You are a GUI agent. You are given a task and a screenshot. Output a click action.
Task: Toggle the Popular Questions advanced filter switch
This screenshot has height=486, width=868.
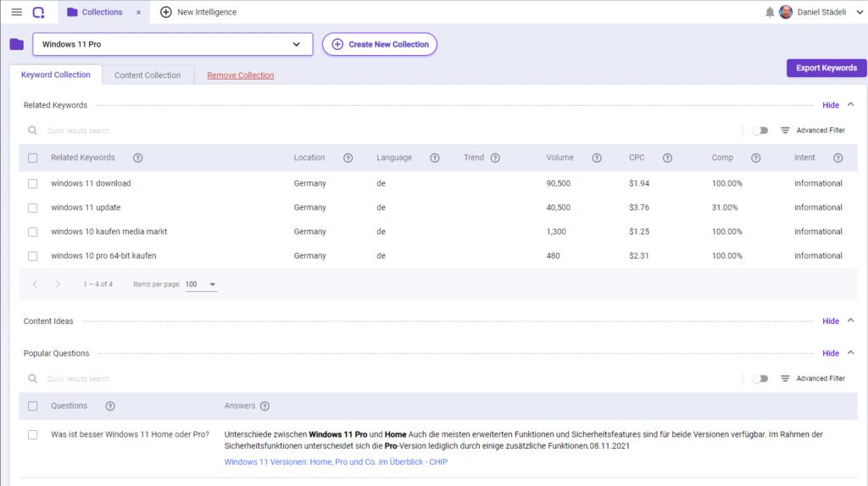[x=760, y=378]
